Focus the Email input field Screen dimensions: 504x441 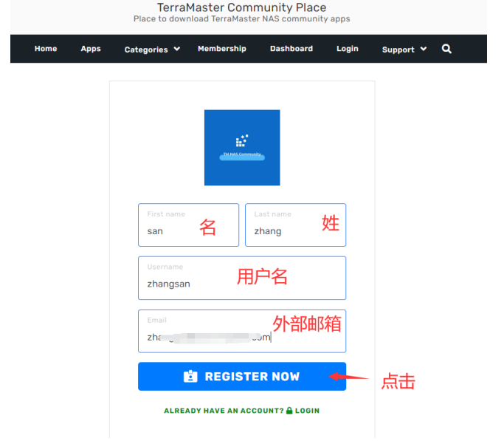pyautogui.click(x=242, y=331)
